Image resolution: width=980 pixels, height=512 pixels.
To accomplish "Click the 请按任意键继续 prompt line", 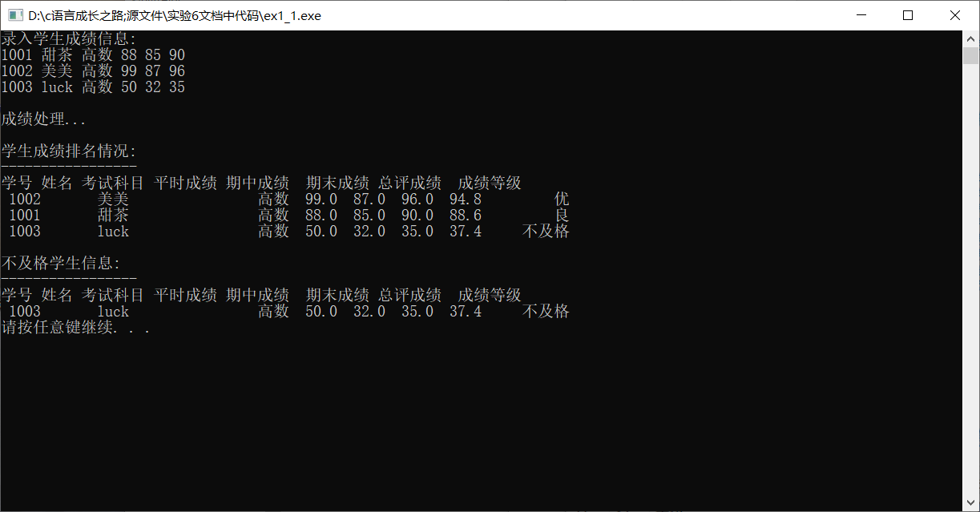I will [75, 327].
